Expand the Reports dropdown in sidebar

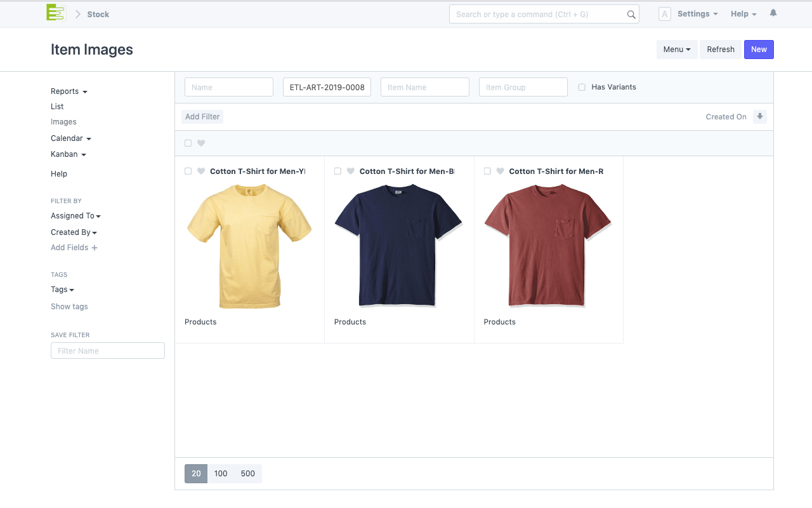pyautogui.click(x=69, y=91)
